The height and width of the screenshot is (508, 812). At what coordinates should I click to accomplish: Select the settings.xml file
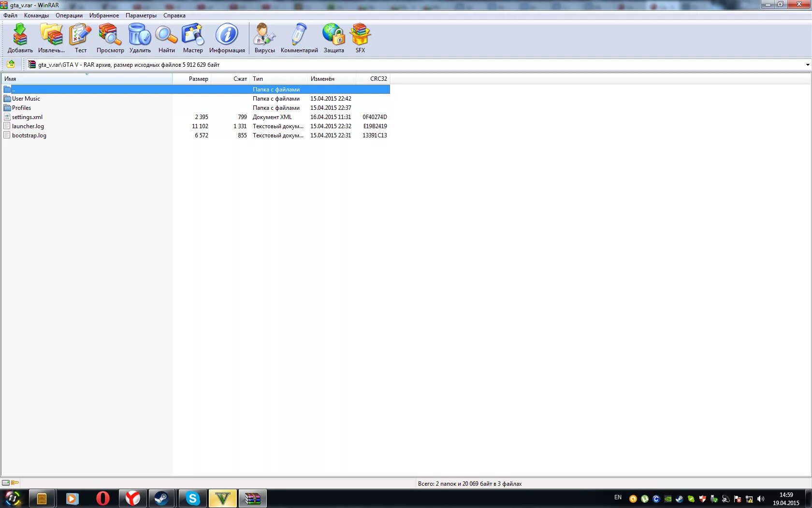(x=27, y=117)
